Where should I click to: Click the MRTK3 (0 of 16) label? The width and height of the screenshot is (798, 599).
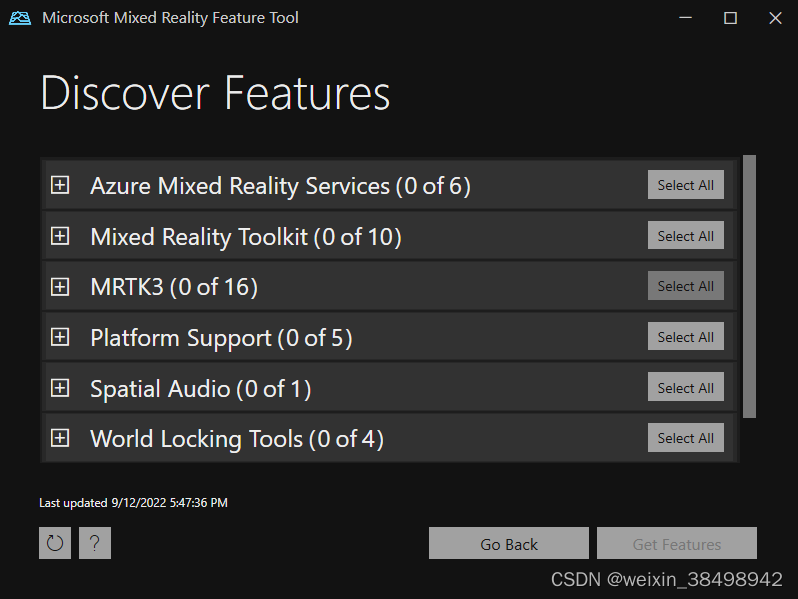[174, 287]
